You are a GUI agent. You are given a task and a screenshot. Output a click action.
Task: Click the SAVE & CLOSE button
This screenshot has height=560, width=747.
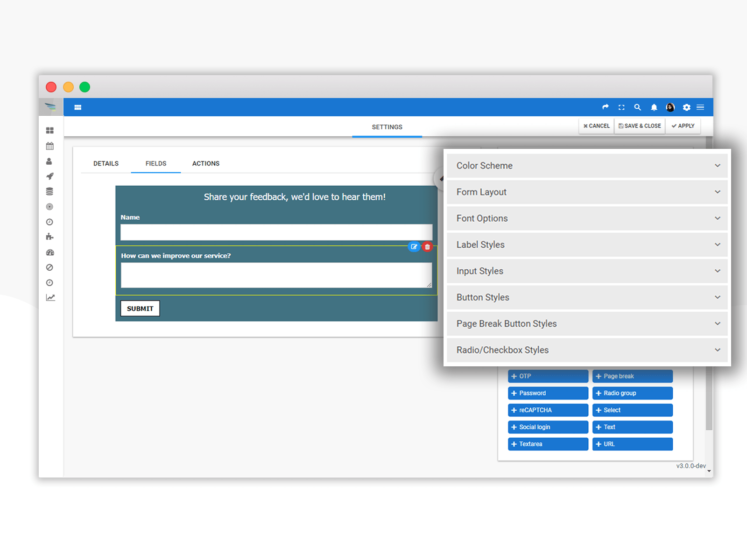[640, 126]
